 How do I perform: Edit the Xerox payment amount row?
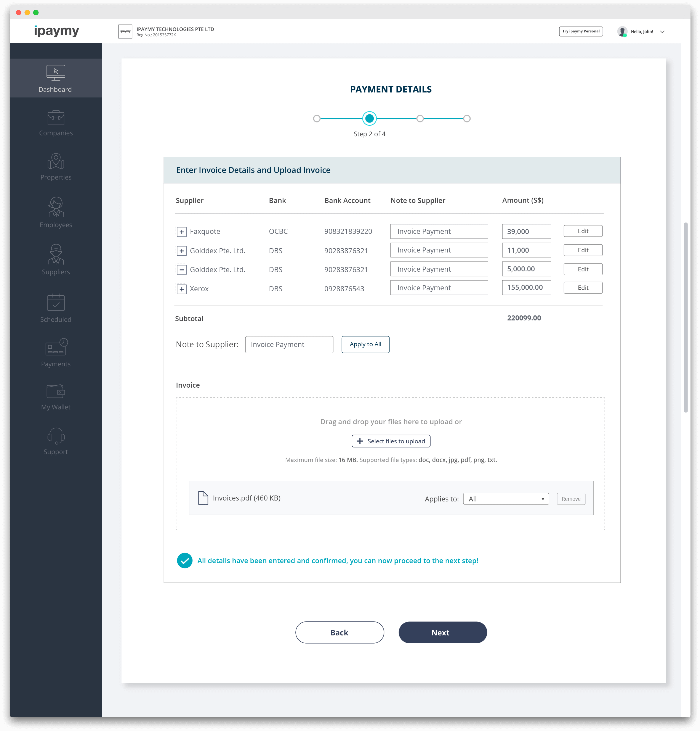583,288
